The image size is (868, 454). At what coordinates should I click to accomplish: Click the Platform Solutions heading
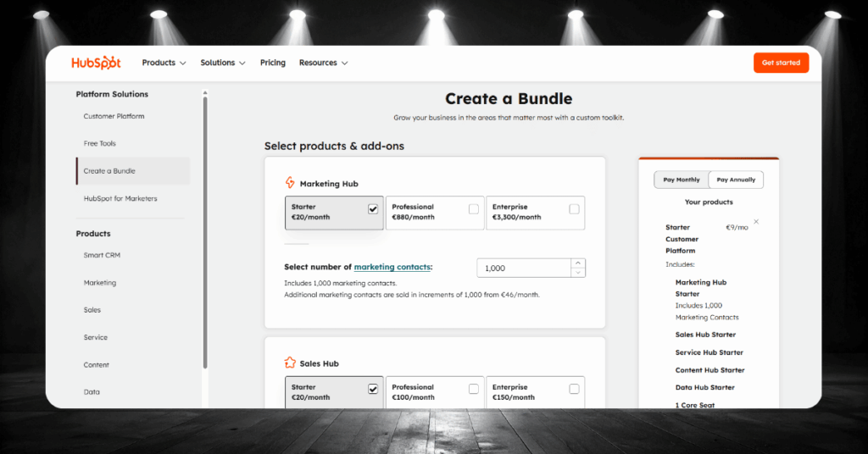112,94
